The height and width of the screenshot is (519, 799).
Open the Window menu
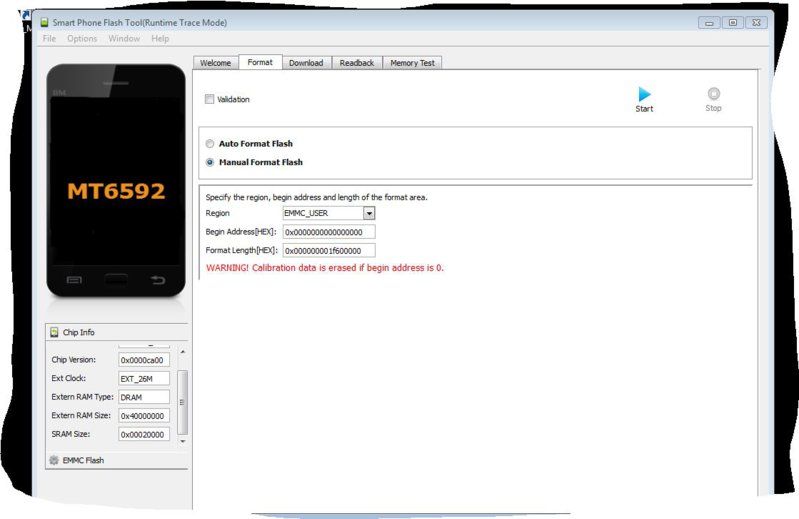(x=124, y=39)
